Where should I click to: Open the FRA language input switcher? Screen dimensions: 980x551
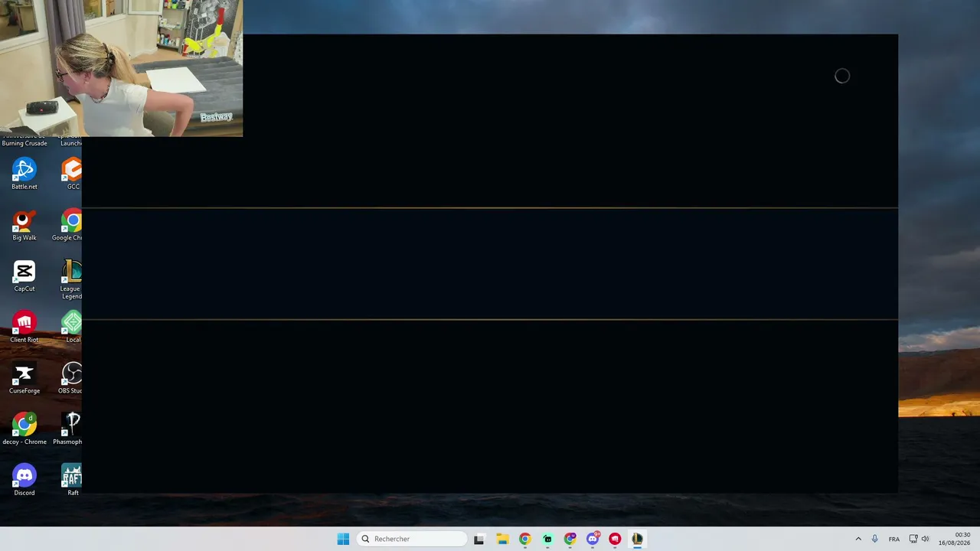point(894,539)
